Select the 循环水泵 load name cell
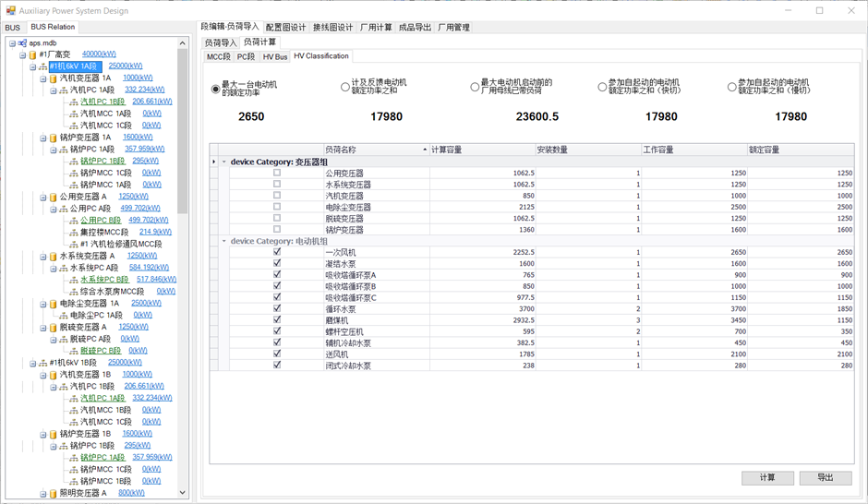The image size is (868, 504). [x=377, y=309]
